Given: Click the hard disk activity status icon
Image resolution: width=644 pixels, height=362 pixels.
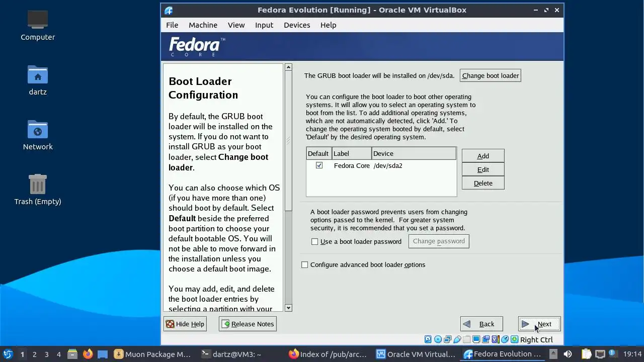Looking at the screenshot, I should pyautogui.click(x=428, y=339).
